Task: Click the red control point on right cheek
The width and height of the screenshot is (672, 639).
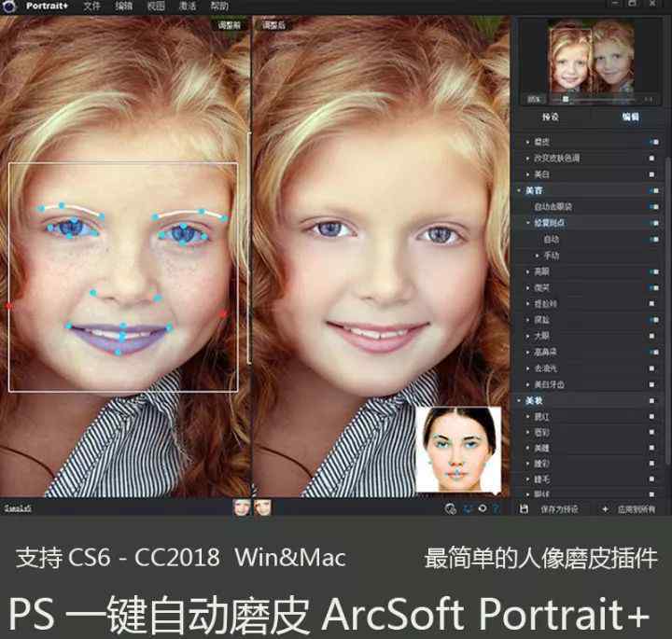Action: point(223,313)
